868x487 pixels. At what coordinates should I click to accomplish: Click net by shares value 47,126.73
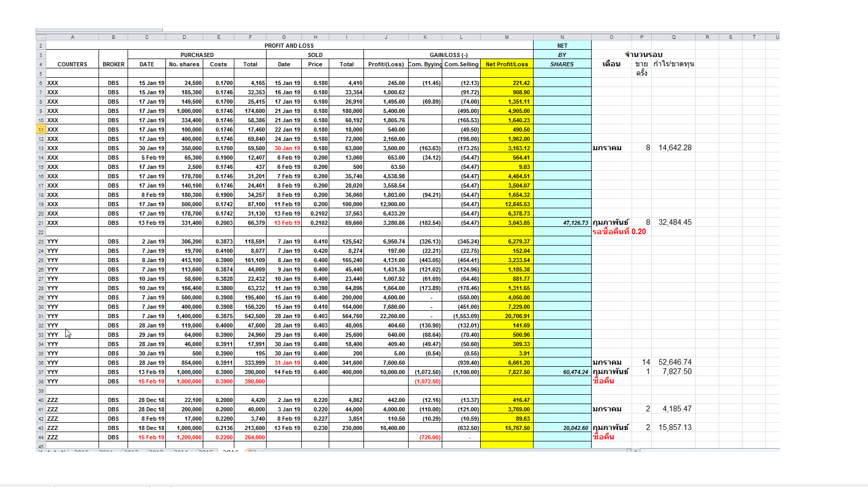click(x=576, y=223)
